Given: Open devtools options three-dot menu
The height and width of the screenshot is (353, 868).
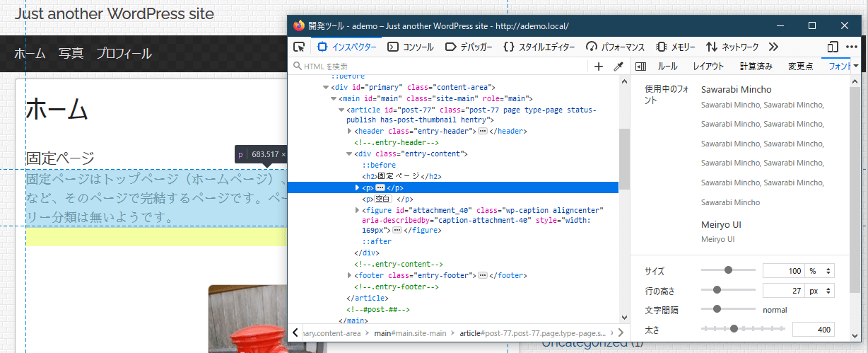Looking at the screenshot, I should click(851, 47).
